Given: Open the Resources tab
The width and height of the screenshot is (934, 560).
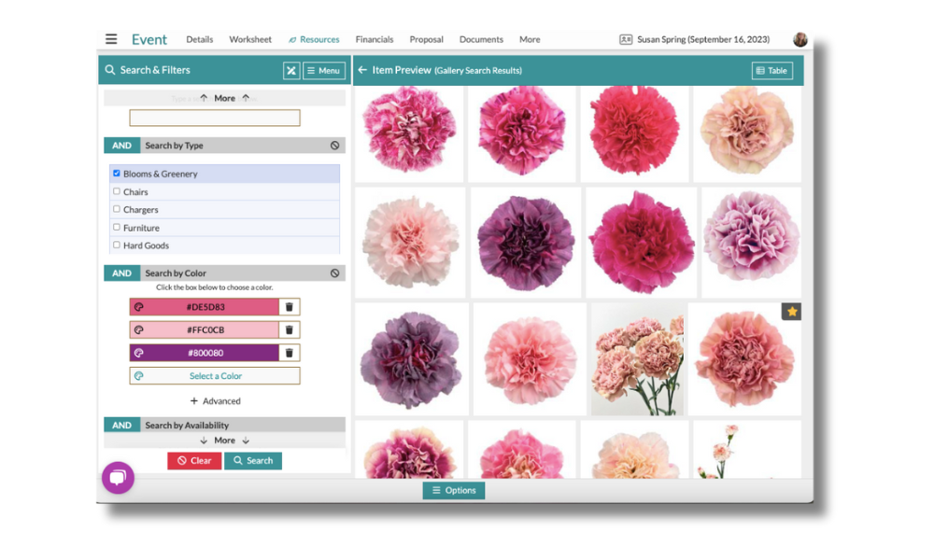Looking at the screenshot, I should [x=314, y=39].
